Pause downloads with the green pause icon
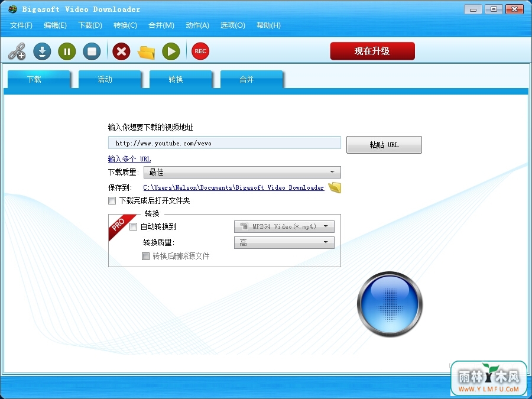 (67, 51)
